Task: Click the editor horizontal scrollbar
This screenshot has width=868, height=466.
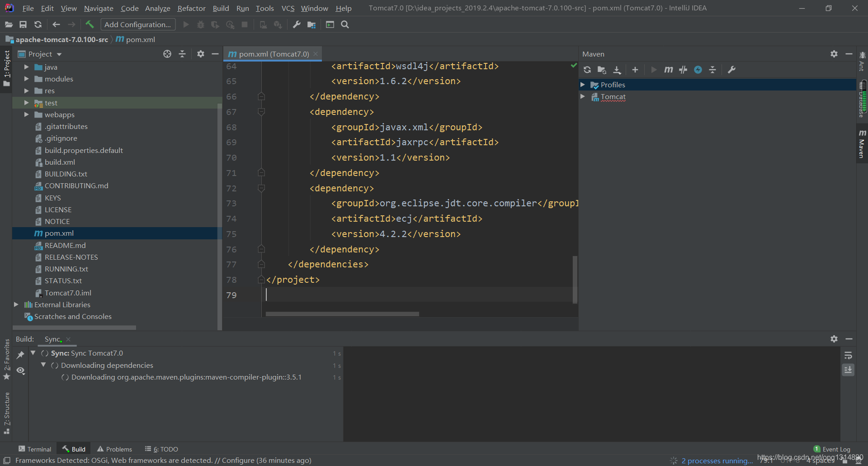Action: point(342,314)
